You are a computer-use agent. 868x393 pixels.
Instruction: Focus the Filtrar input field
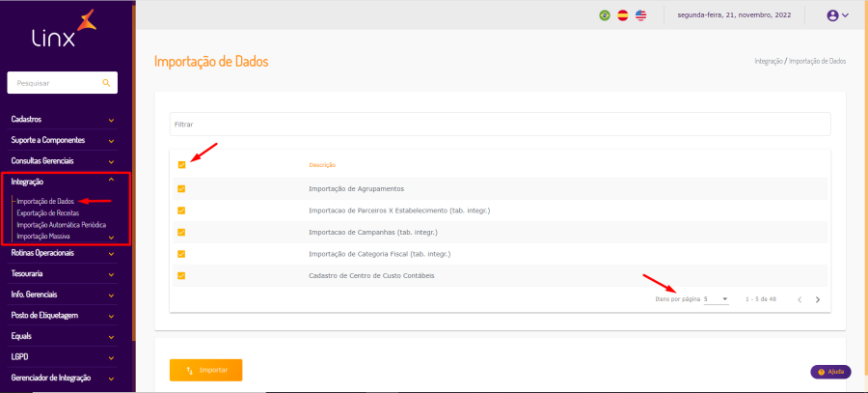point(500,125)
